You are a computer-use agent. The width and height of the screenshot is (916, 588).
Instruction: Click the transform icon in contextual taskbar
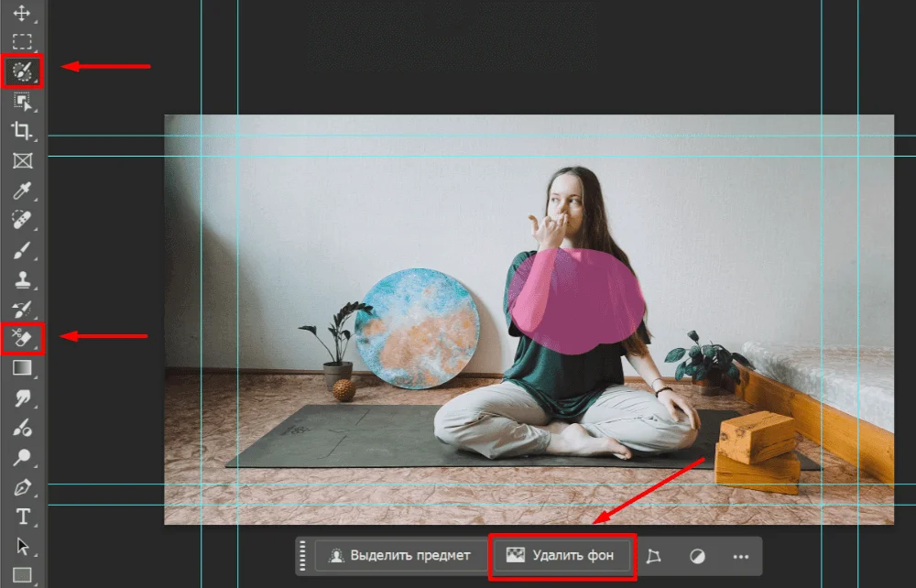(x=653, y=556)
